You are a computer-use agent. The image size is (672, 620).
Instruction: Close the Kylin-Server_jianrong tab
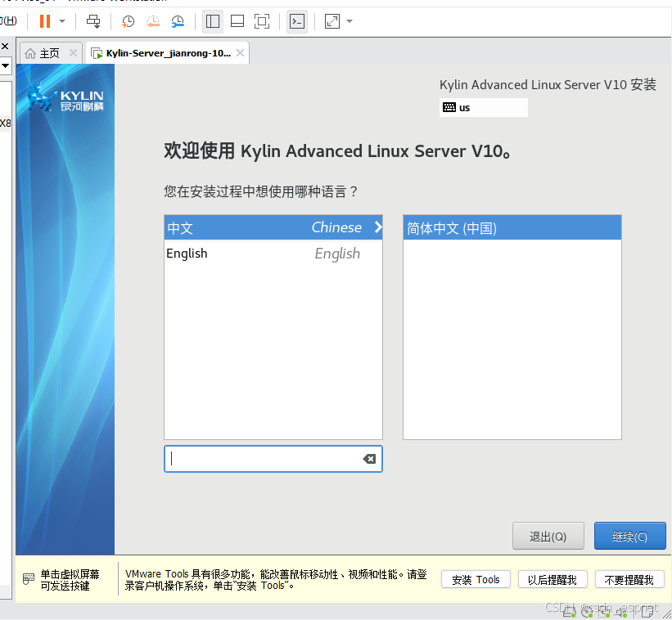pyautogui.click(x=240, y=52)
